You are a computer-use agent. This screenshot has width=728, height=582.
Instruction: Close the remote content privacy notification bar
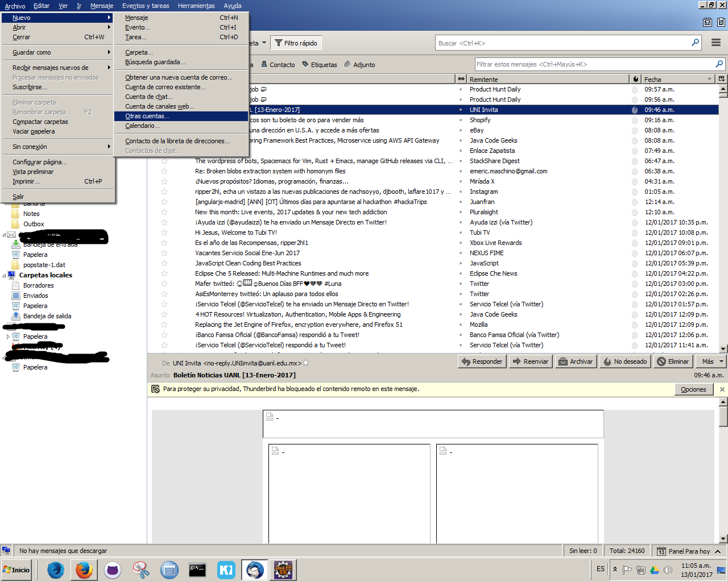(x=722, y=389)
